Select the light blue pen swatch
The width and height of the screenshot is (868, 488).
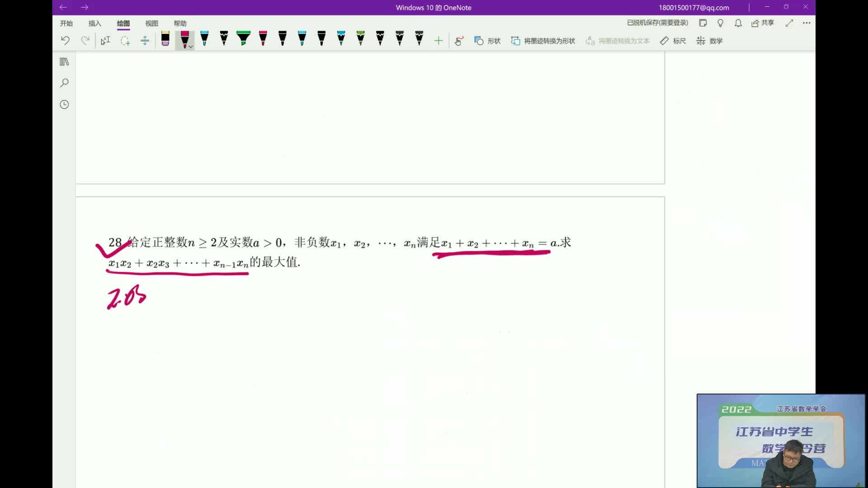[204, 39]
